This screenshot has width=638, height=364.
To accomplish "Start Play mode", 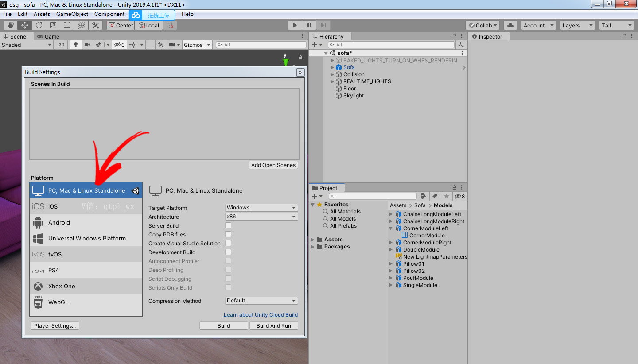I will click(295, 25).
